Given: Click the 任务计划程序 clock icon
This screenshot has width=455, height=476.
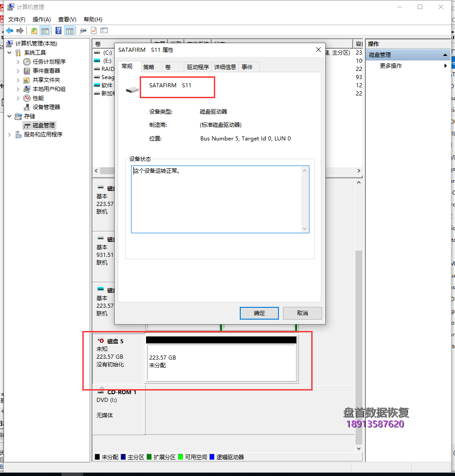Looking at the screenshot, I should [x=27, y=62].
